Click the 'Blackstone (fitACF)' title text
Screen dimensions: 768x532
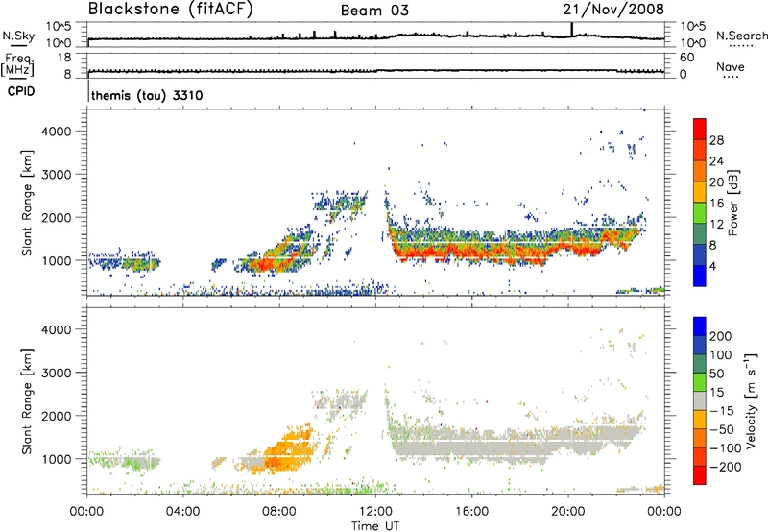click(171, 9)
